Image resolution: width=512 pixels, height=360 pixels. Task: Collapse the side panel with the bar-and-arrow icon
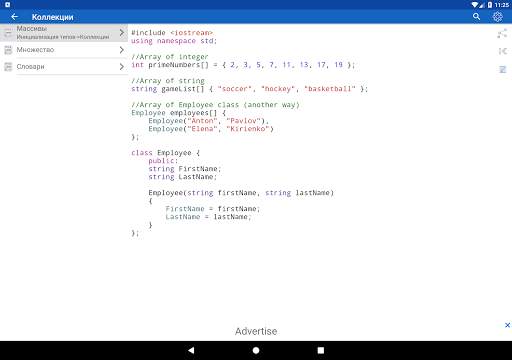(502, 51)
